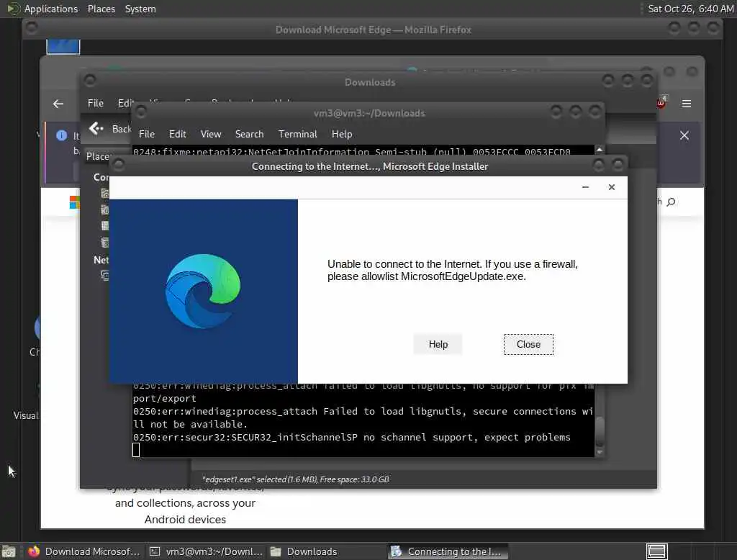737x560 pixels.
Task: Open the System menu in top panel
Action: pyautogui.click(x=140, y=9)
